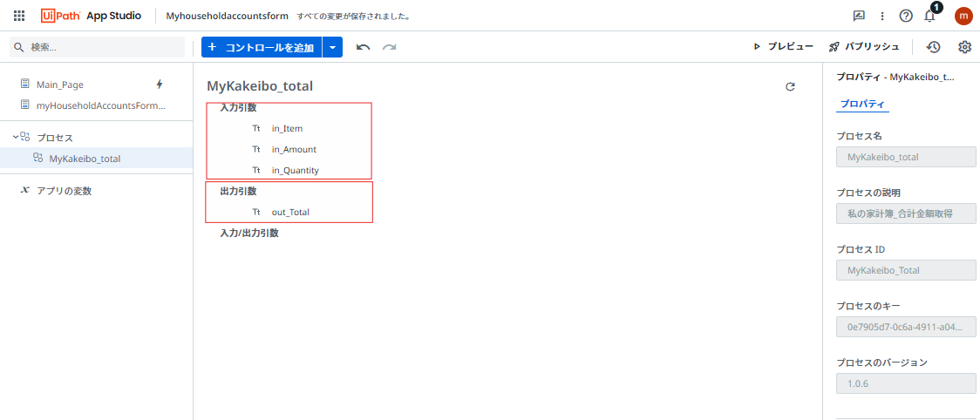Click the コントロールを追加 button
This screenshot has height=420, width=980.
(262, 47)
